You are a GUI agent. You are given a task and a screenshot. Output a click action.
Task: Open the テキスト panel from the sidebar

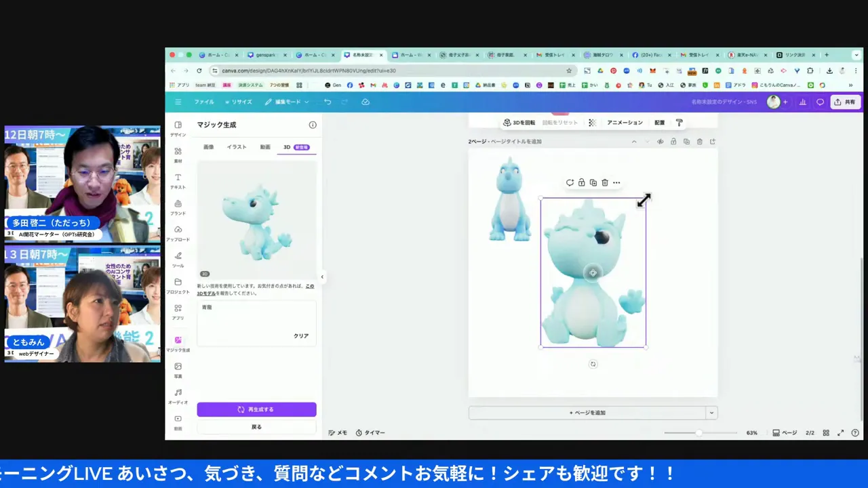coord(178,178)
